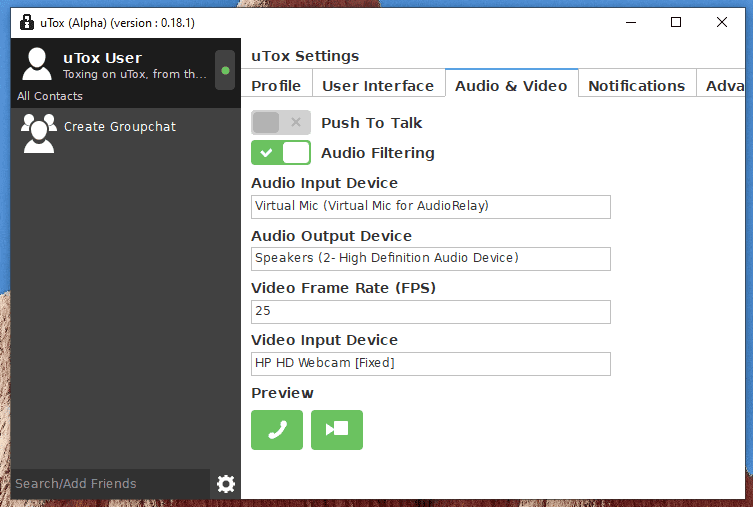
Task: Switch to the User Interface tab
Action: [378, 85]
